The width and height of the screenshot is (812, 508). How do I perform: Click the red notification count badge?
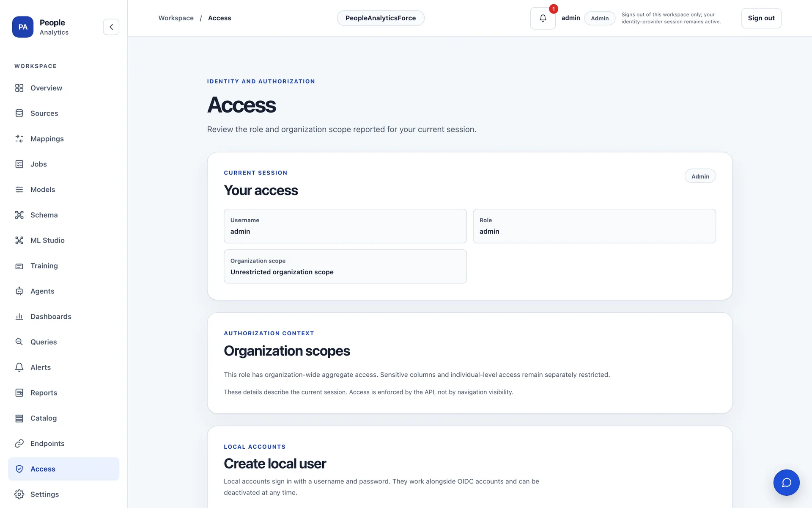point(553,9)
